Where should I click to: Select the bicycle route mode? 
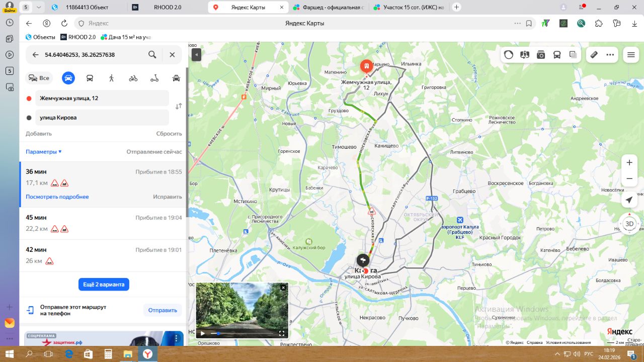[x=133, y=78]
